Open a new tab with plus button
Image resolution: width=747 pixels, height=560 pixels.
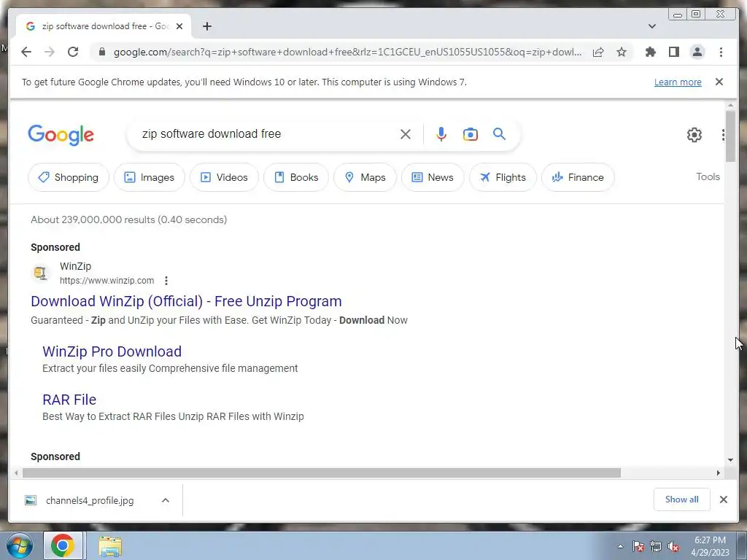(x=206, y=26)
